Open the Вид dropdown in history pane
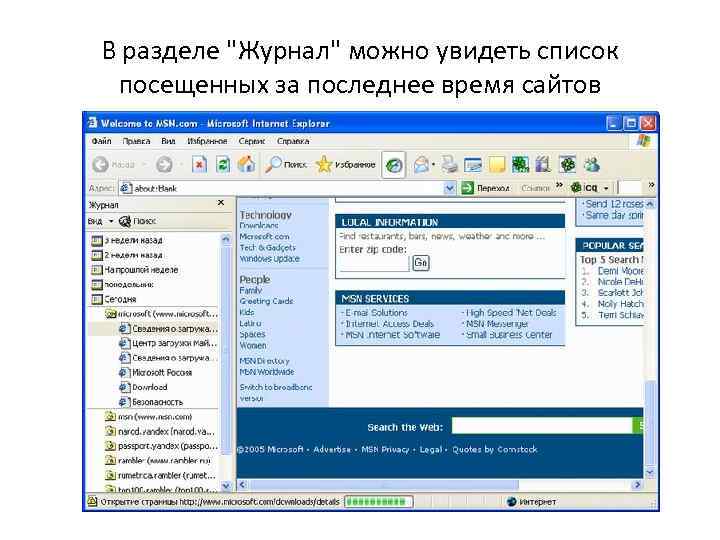Viewport: 720px width, 540px height. (x=100, y=221)
